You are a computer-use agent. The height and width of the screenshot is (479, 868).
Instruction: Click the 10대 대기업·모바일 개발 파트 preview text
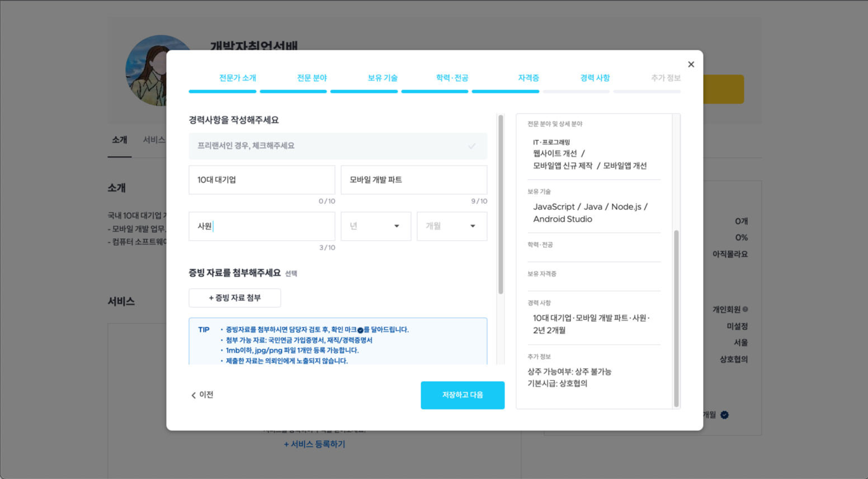(x=591, y=324)
